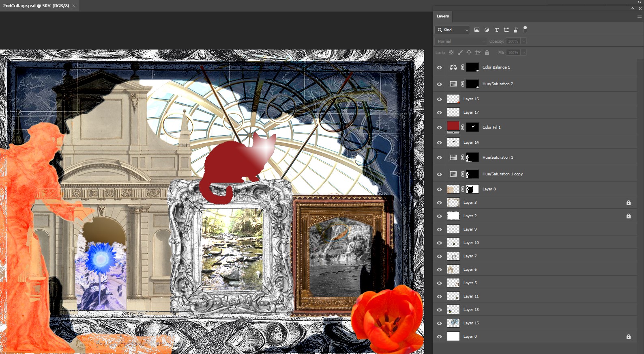Click the lock all padlock icon
The height and width of the screenshot is (354, 644).
(487, 52)
